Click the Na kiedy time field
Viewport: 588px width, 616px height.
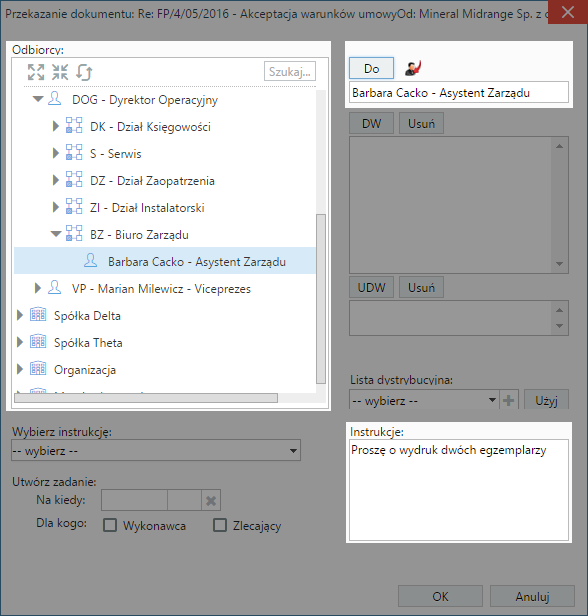click(185, 500)
